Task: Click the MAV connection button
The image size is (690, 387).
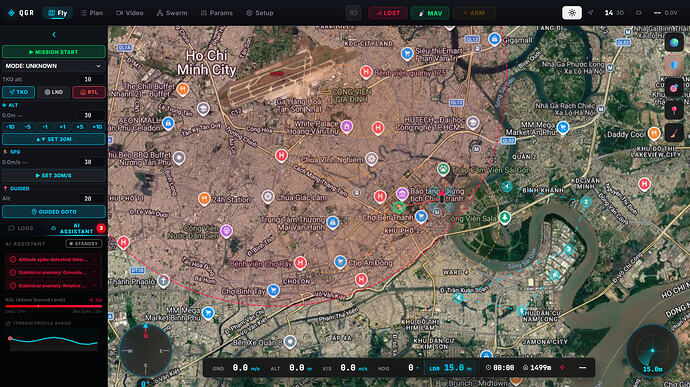Action: point(430,13)
